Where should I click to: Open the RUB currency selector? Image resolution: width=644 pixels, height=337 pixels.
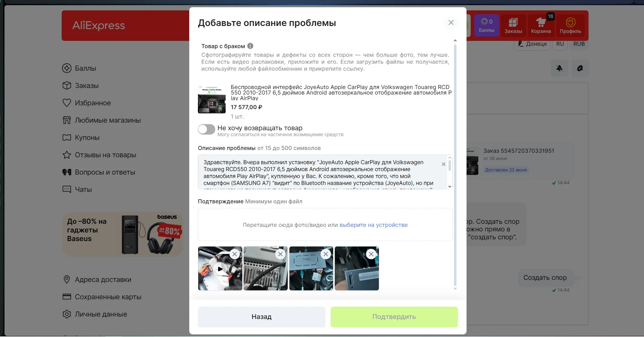[x=579, y=44]
